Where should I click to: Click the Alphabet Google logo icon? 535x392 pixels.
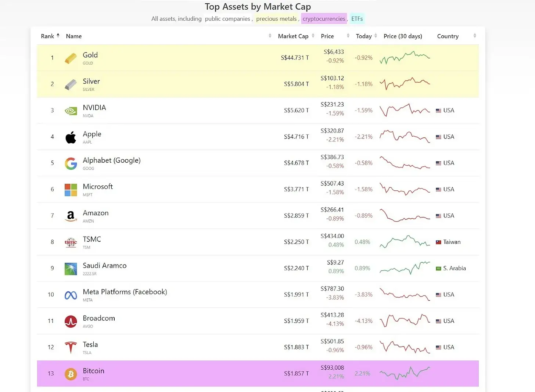click(x=71, y=163)
